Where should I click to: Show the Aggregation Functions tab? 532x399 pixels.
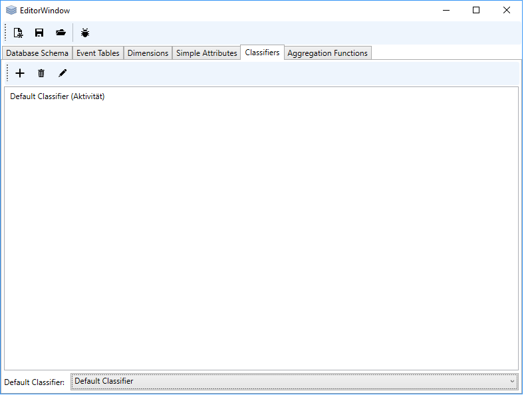(x=327, y=53)
